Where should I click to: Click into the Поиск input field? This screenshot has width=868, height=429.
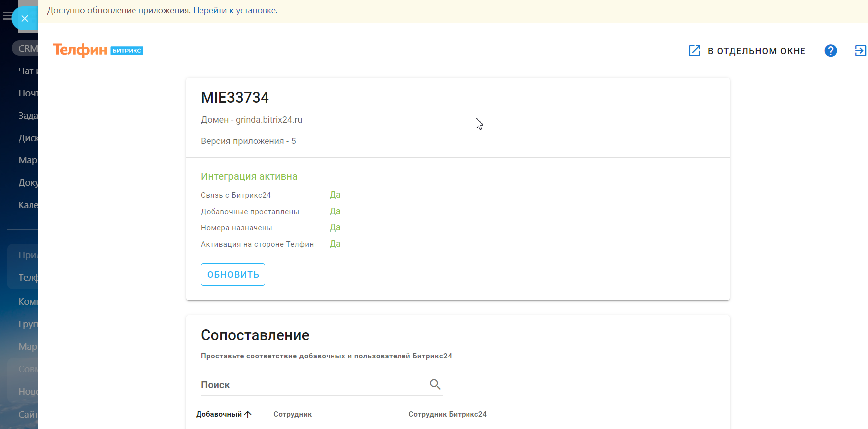pyautogui.click(x=314, y=385)
